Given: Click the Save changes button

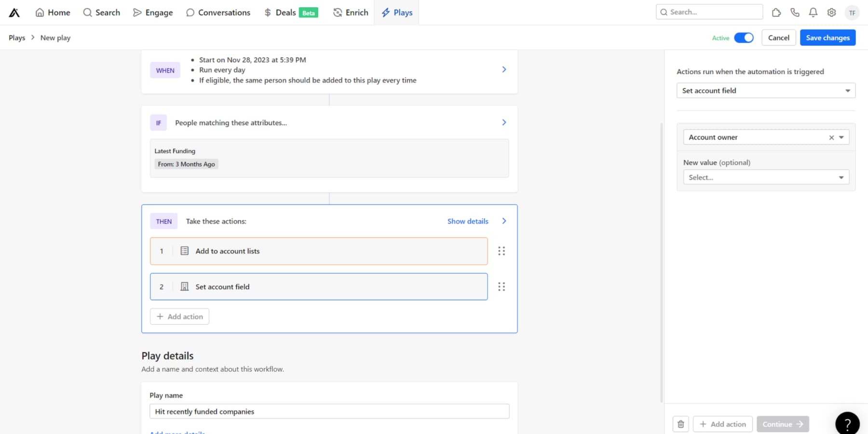Looking at the screenshot, I should (x=827, y=37).
